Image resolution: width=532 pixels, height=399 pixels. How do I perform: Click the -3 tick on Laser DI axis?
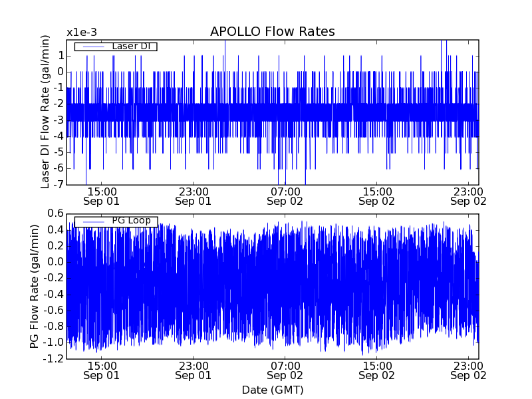coord(58,120)
